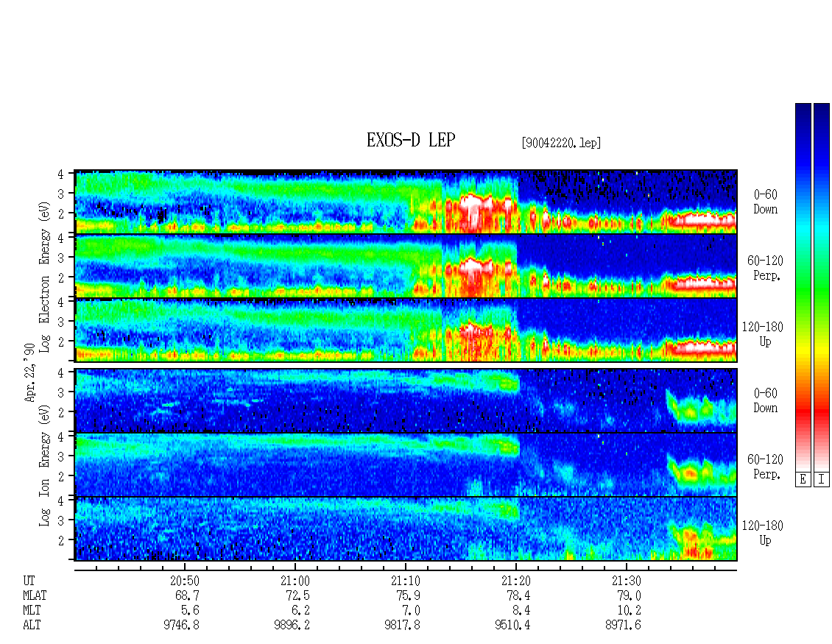Screen dimensions: 832x644
Task: Click the ion color scale bar above I
Action: (822, 287)
